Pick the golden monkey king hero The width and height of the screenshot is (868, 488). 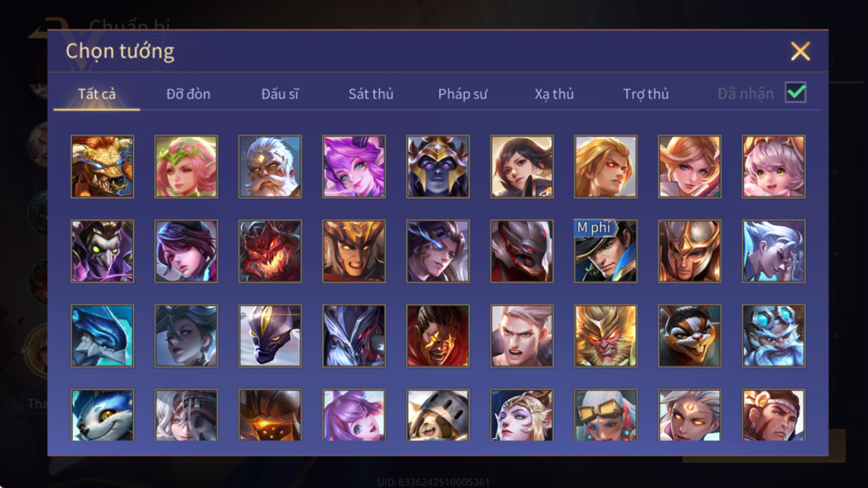pyautogui.click(x=605, y=336)
